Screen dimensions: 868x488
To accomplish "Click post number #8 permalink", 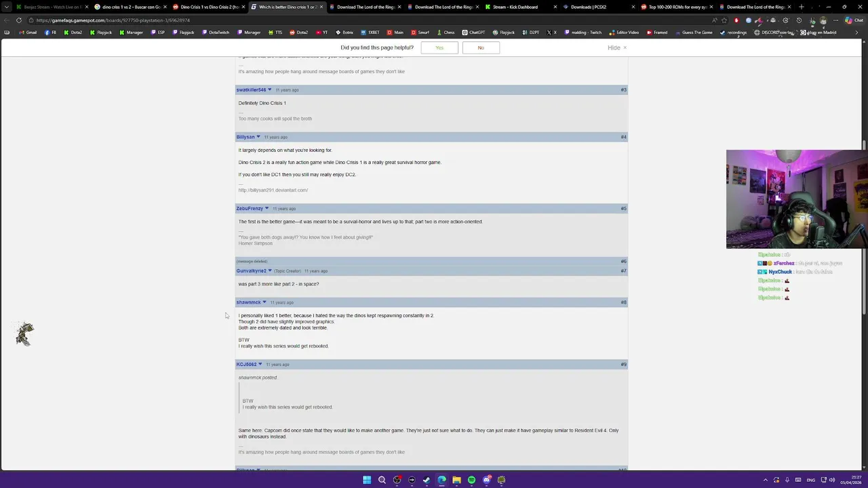I will click(623, 302).
